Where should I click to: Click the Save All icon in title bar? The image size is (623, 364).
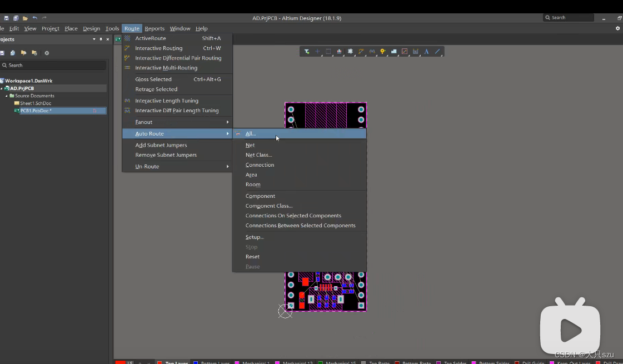(x=16, y=18)
